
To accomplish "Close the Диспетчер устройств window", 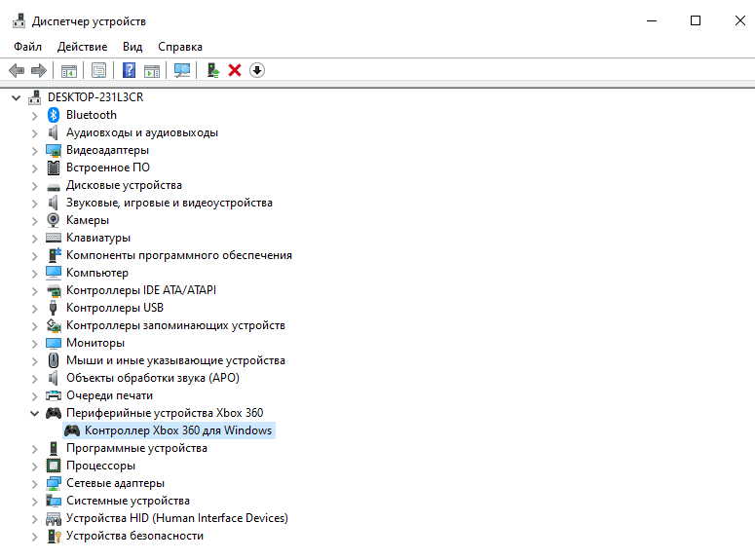I will [739, 20].
